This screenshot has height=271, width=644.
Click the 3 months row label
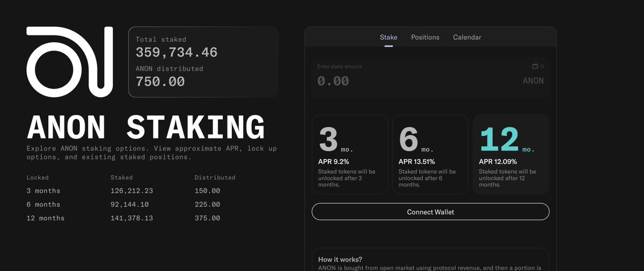43,191
